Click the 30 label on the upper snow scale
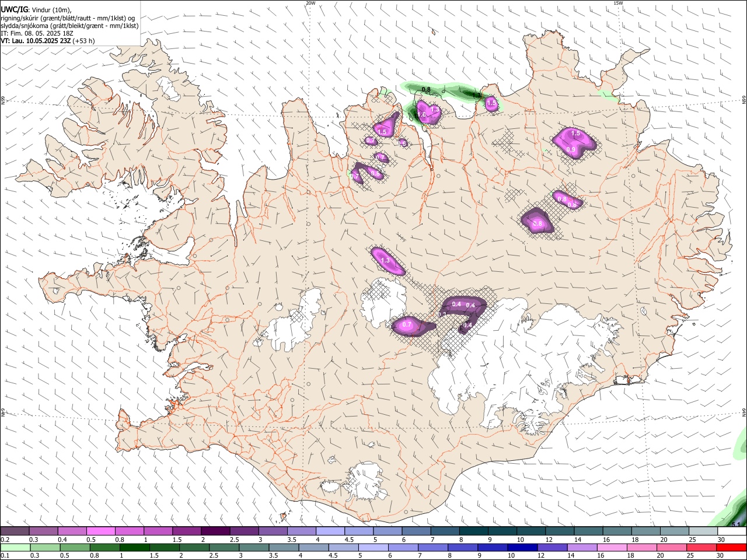 click(721, 540)
